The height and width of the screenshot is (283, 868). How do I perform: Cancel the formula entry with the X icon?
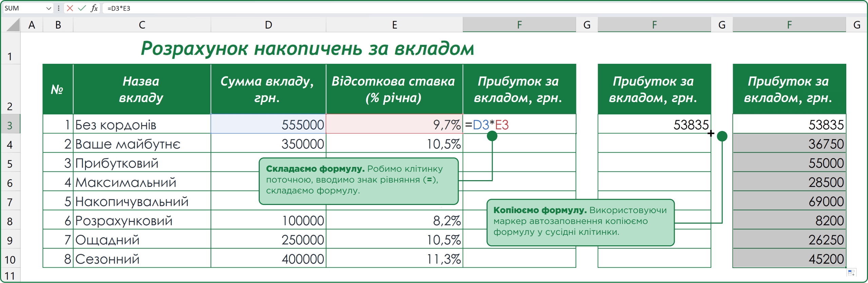tap(70, 8)
